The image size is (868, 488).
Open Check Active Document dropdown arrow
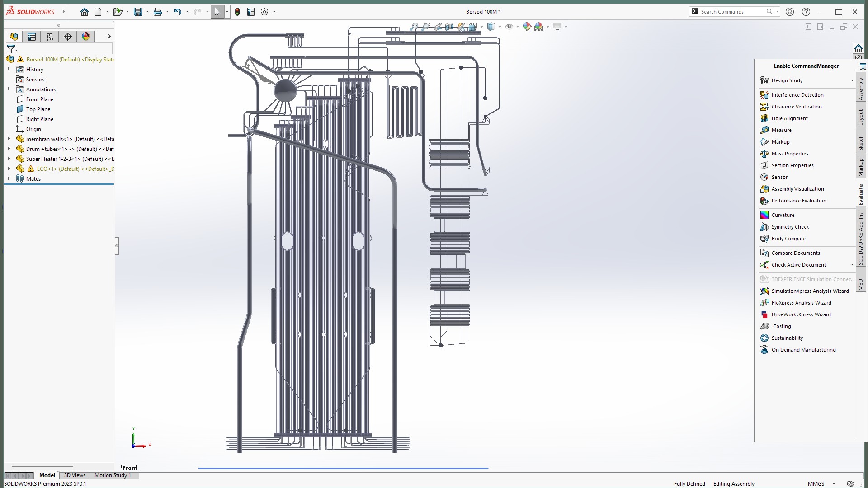[852, 265]
